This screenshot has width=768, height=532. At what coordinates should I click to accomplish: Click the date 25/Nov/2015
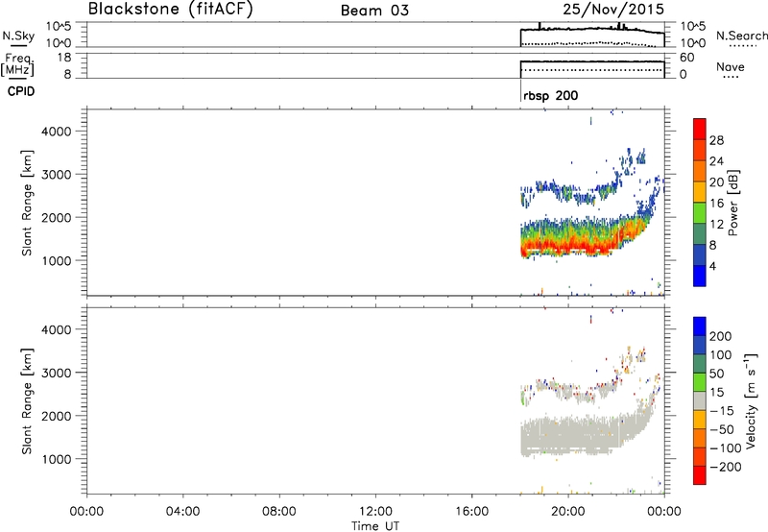(613, 9)
